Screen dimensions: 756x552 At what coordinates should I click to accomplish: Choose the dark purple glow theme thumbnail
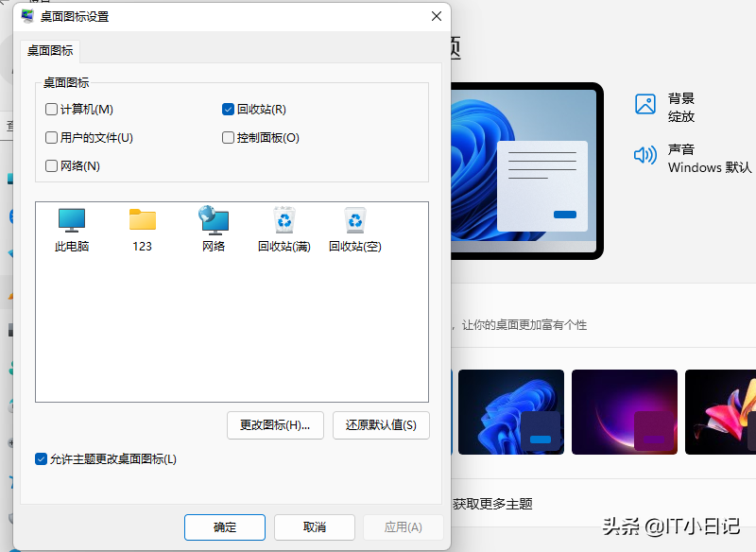click(624, 413)
